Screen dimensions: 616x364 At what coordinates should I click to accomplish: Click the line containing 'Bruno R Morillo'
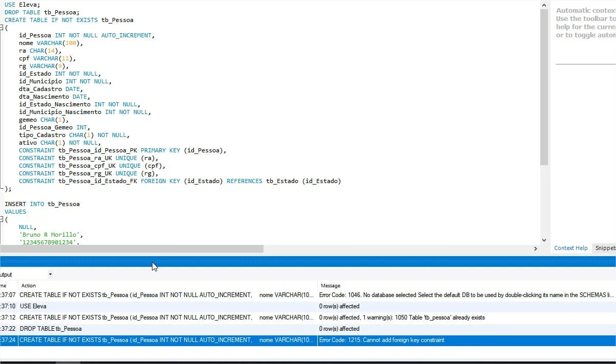point(49,234)
